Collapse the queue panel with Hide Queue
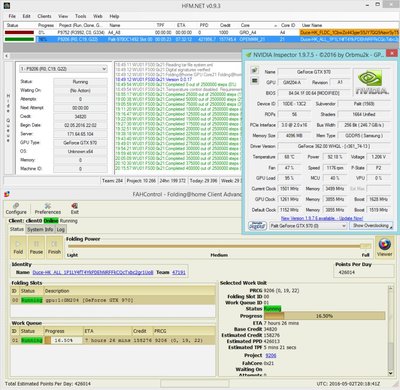This screenshot has height=390, width=400. (8, 118)
